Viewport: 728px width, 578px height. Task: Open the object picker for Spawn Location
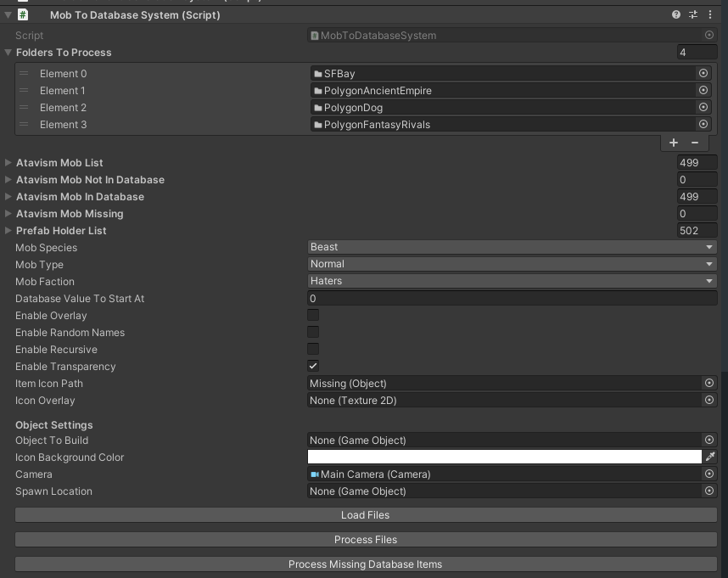[x=709, y=491]
